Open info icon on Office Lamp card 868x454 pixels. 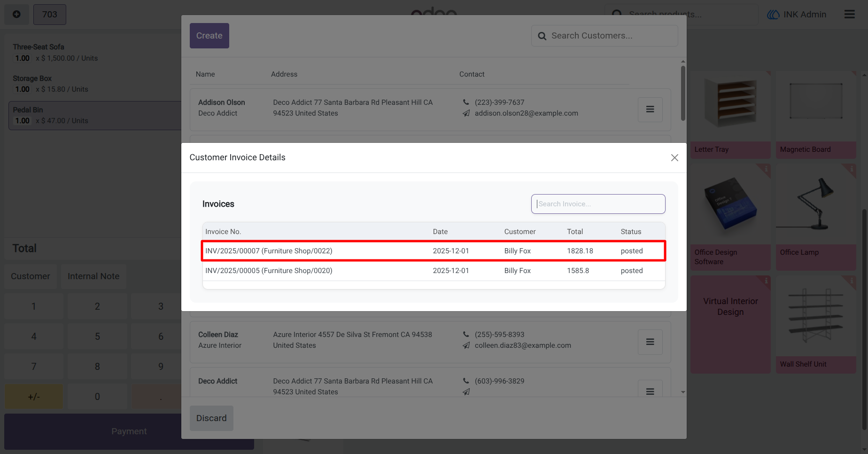pyautogui.click(x=851, y=168)
